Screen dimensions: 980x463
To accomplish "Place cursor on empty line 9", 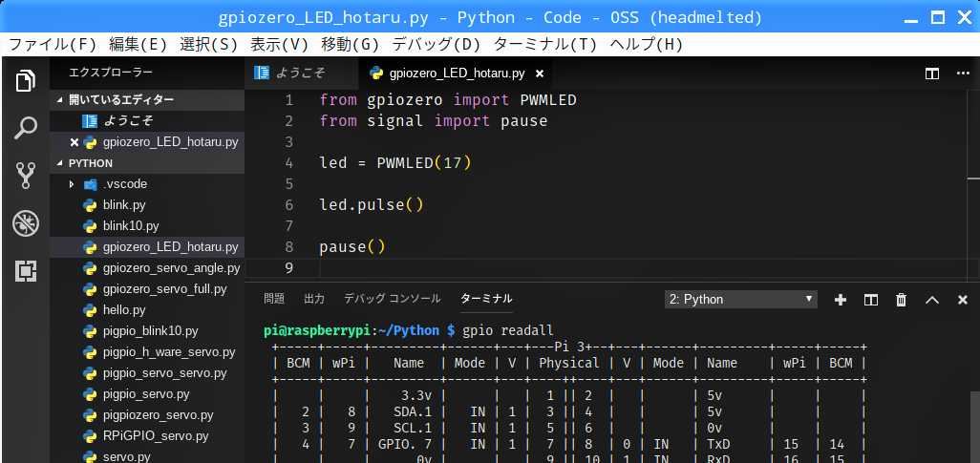I will [644, 268].
